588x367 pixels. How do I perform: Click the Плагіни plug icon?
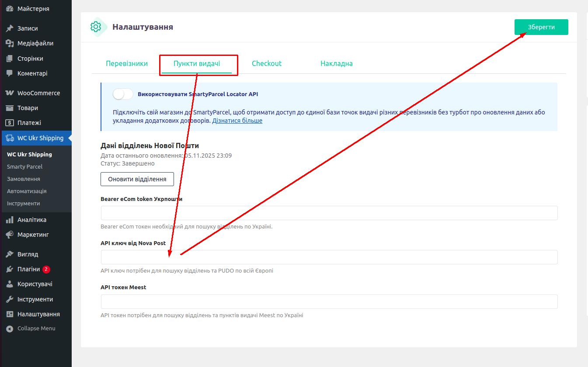pos(10,269)
